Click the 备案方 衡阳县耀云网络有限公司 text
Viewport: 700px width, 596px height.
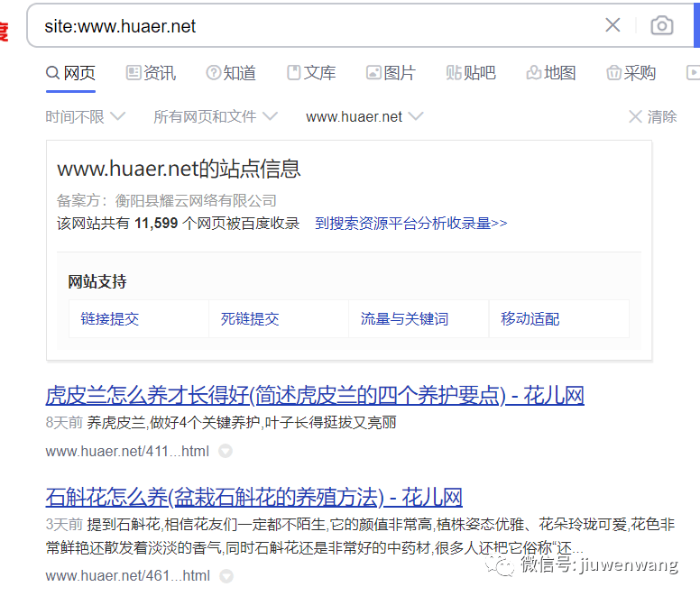point(167,201)
